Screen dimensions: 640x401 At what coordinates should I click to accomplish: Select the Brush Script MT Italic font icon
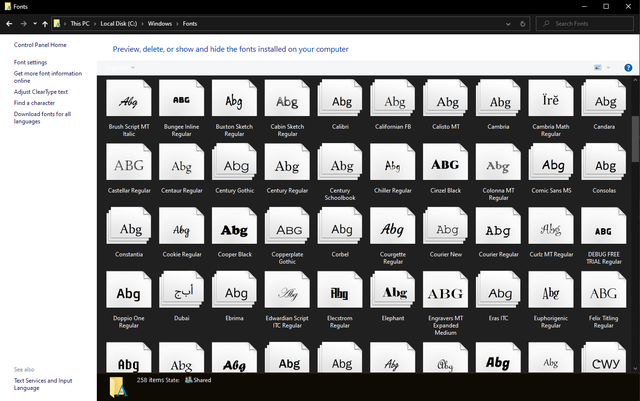pyautogui.click(x=129, y=98)
